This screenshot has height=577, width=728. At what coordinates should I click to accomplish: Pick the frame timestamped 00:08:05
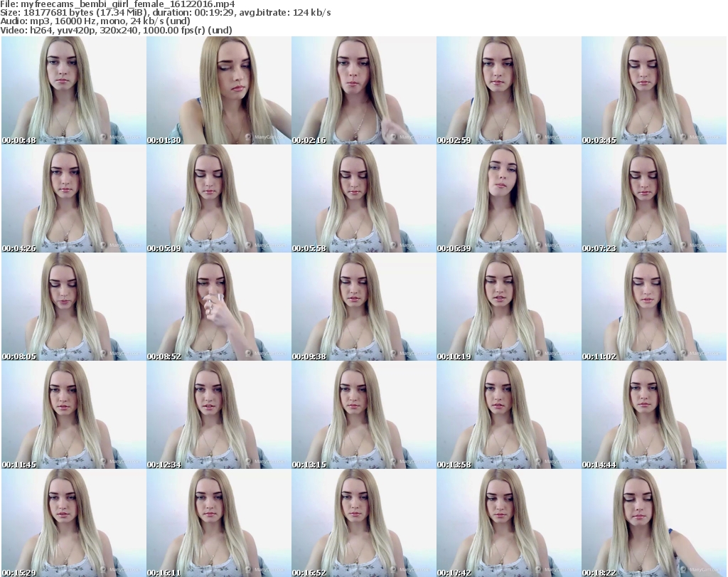pyautogui.click(x=74, y=307)
